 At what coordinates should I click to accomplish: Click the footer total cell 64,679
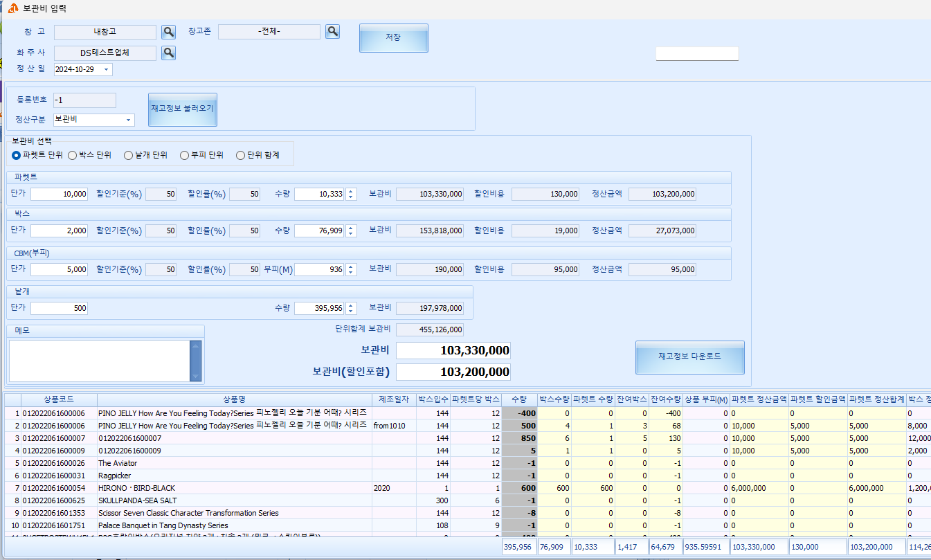click(x=666, y=547)
